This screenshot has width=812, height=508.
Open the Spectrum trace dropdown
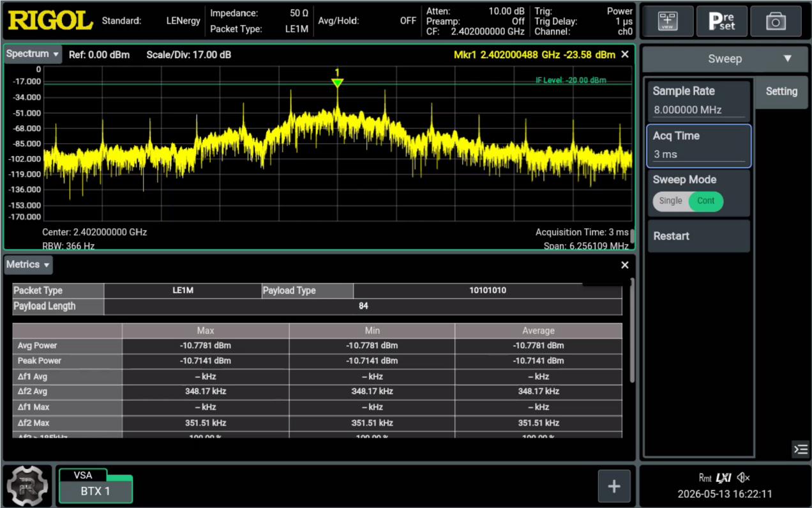pos(33,54)
